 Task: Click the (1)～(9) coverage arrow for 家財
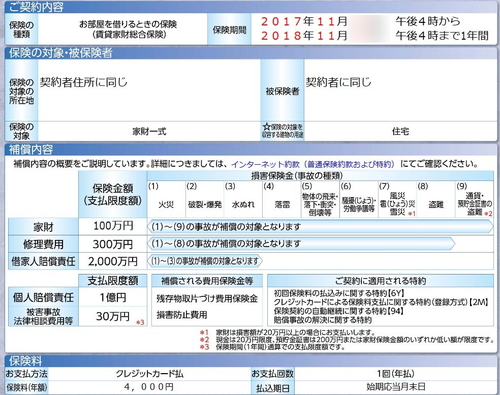(x=320, y=227)
